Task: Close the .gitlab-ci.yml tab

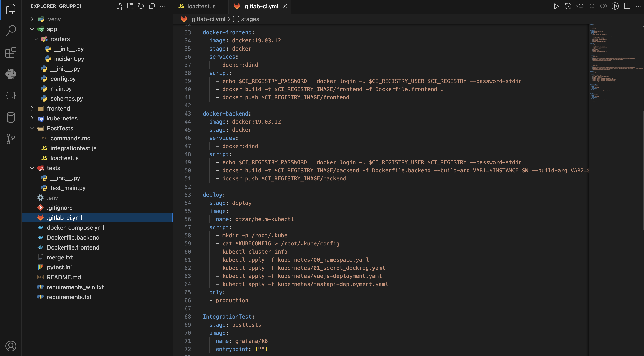Action: [x=285, y=6]
